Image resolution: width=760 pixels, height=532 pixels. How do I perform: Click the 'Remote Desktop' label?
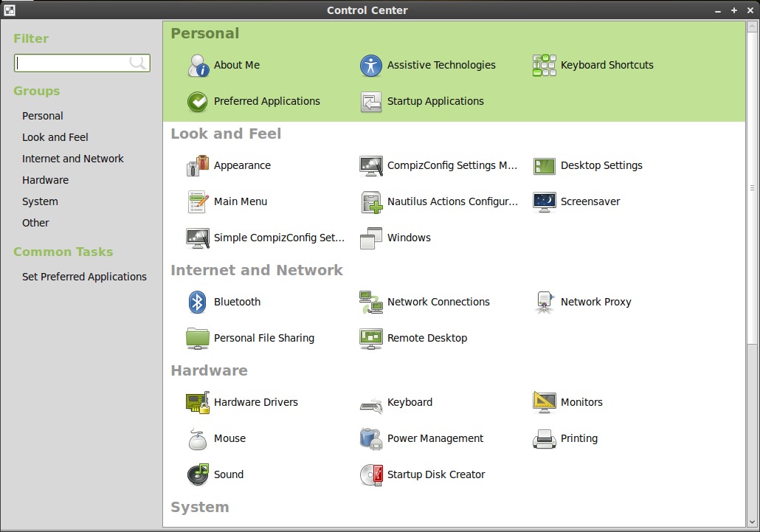pos(427,338)
